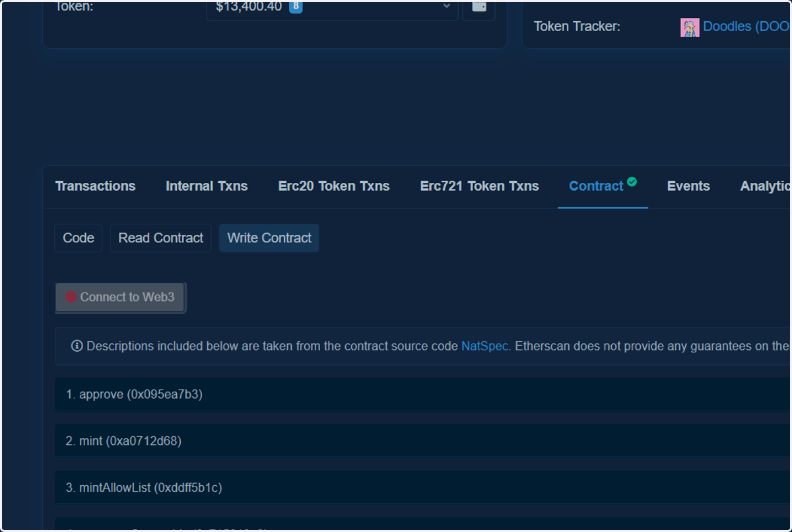Click the verified checkmark on Contract tab
The height and width of the screenshot is (532, 792).
point(632,182)
